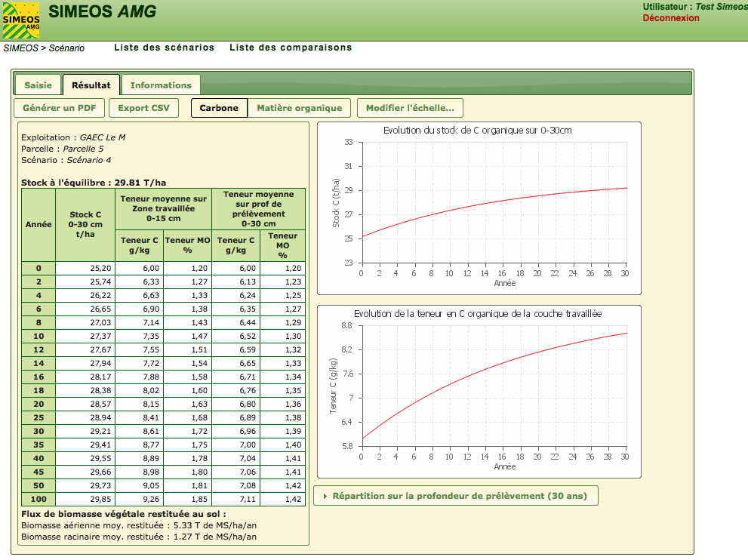Open Liste des comparaisons menu

(291, 48)
